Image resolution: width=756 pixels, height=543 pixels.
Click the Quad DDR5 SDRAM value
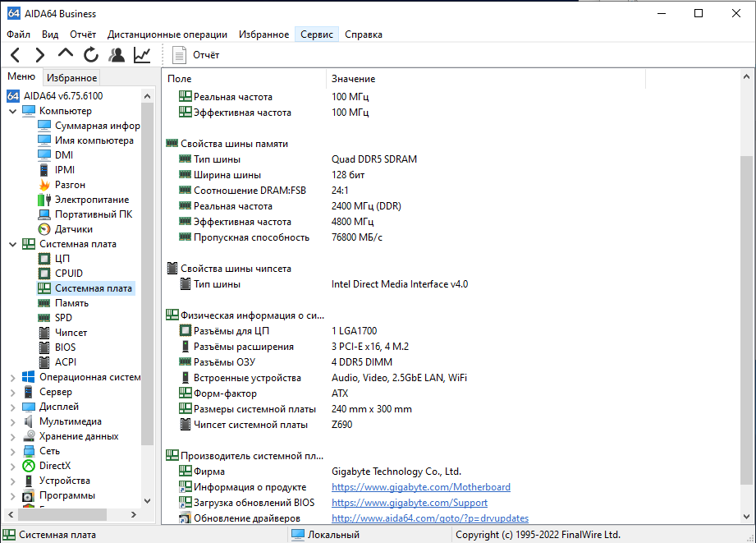tap(374, 159)
